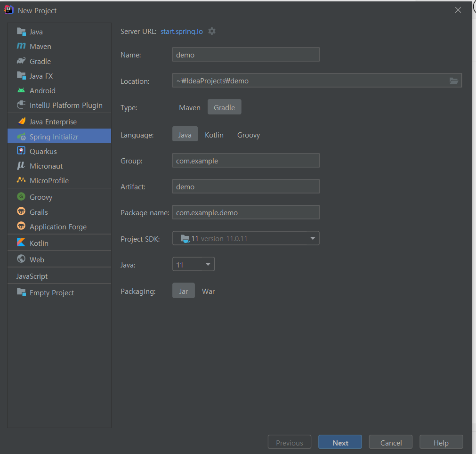The image size is (476, 454).
Task: Select the Android label in sidebar
Action: (x=42, y=91)
